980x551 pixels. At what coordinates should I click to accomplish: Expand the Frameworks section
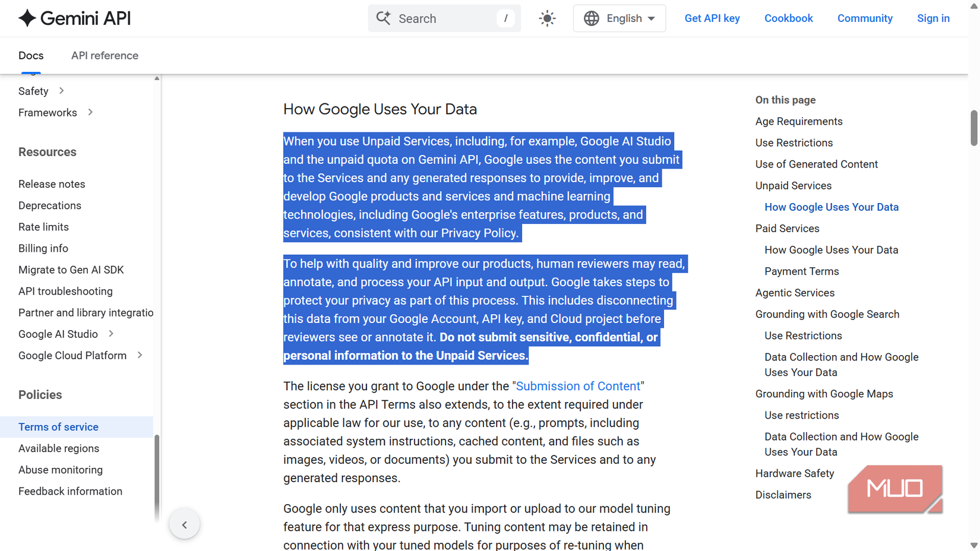(x=90, y=112)
